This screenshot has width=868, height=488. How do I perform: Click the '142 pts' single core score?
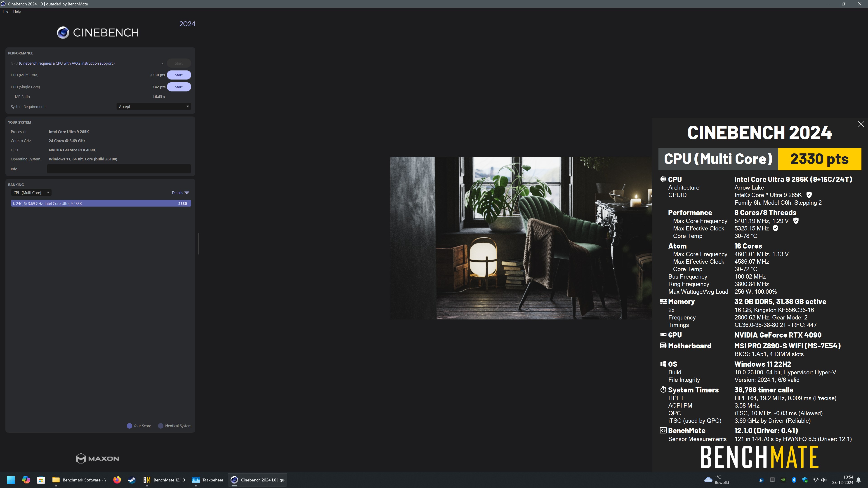click(159, 87)
